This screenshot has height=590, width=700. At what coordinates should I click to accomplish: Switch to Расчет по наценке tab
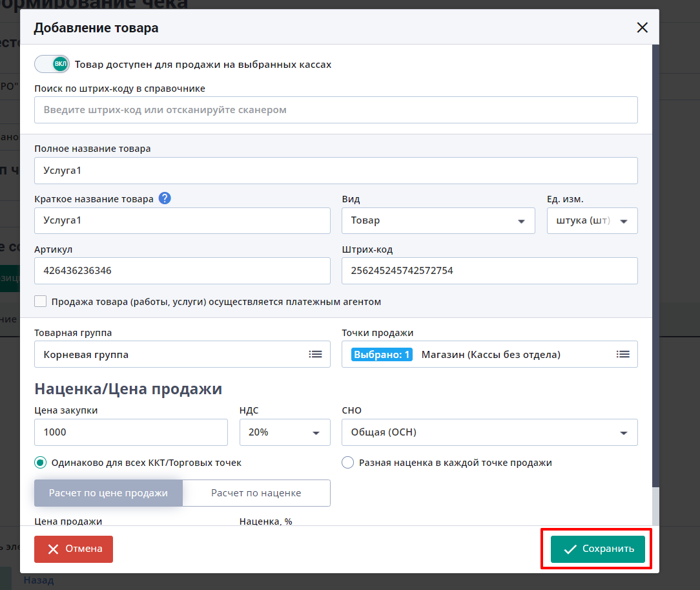click(256, 493)
